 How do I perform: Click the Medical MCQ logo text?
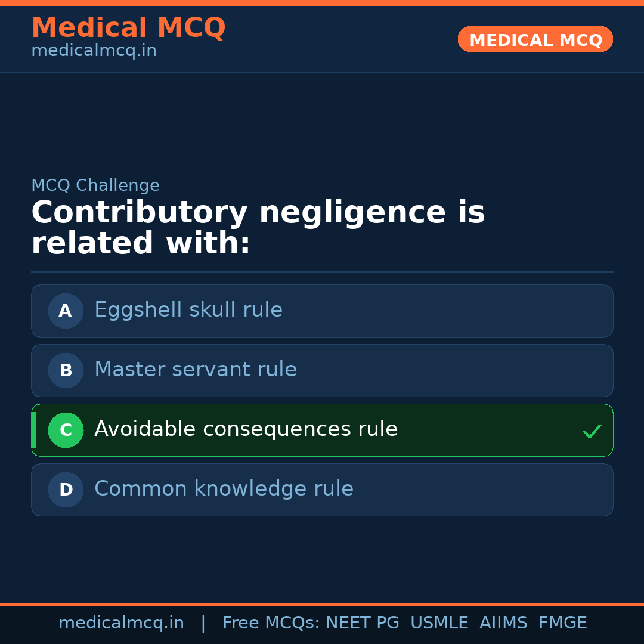coord(128,27)
